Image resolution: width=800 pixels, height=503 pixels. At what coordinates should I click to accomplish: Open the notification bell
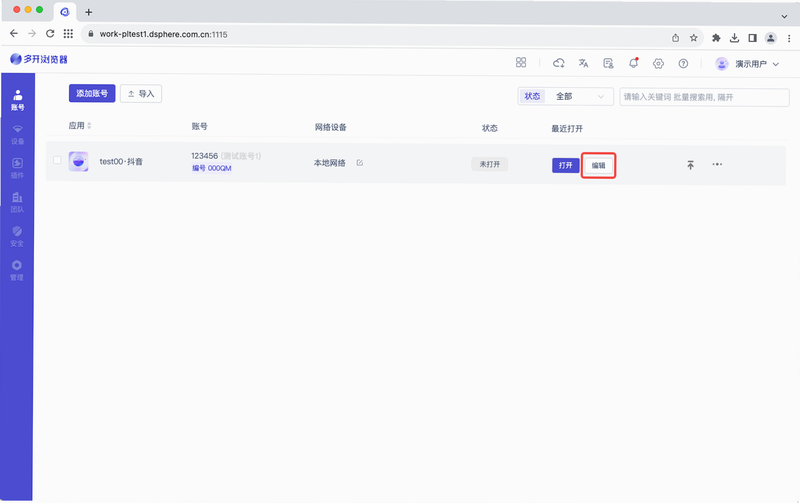[x=633, y=63]
